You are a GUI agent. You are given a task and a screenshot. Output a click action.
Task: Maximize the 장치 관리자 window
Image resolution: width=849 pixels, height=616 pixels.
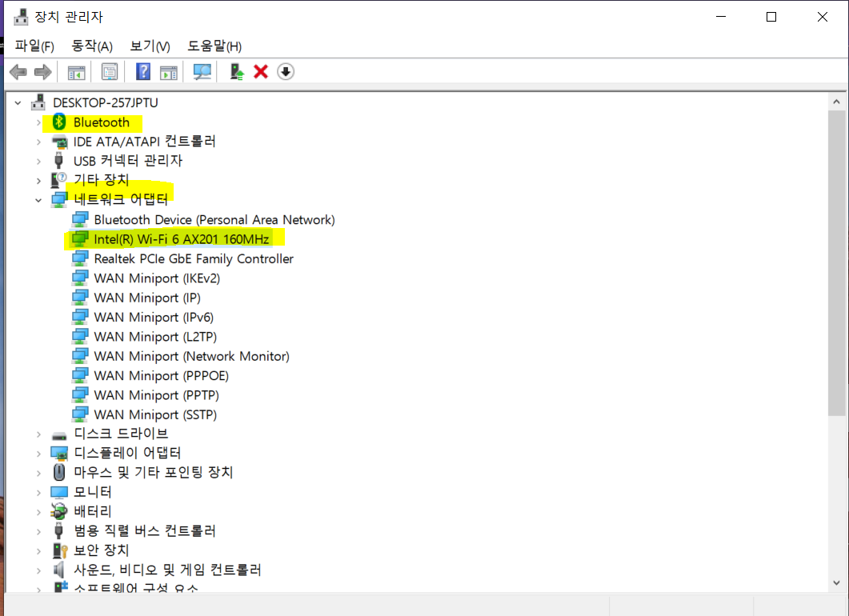click(x=771, y=17)
